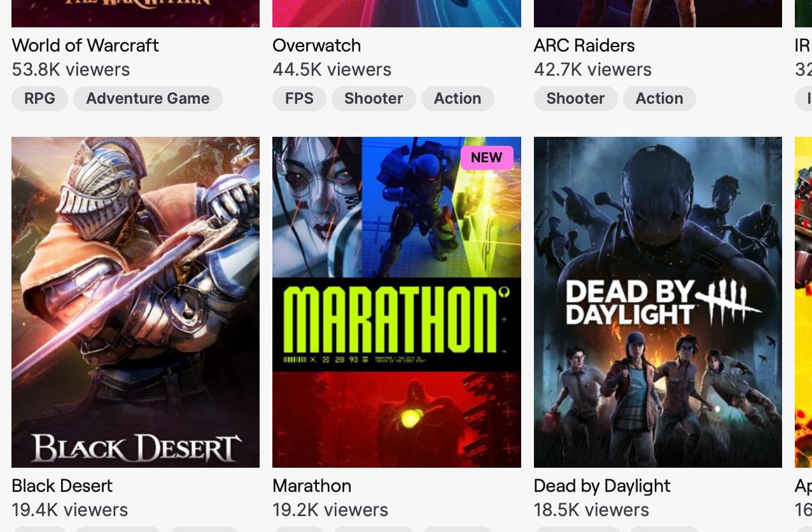812x532 pixels.
Task: Open the World of Warcraft title link
Action: [x=85, y=45]
